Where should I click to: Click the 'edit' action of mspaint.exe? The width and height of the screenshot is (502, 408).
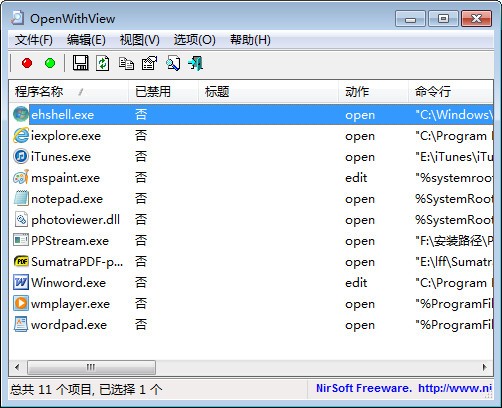[356, 178]
